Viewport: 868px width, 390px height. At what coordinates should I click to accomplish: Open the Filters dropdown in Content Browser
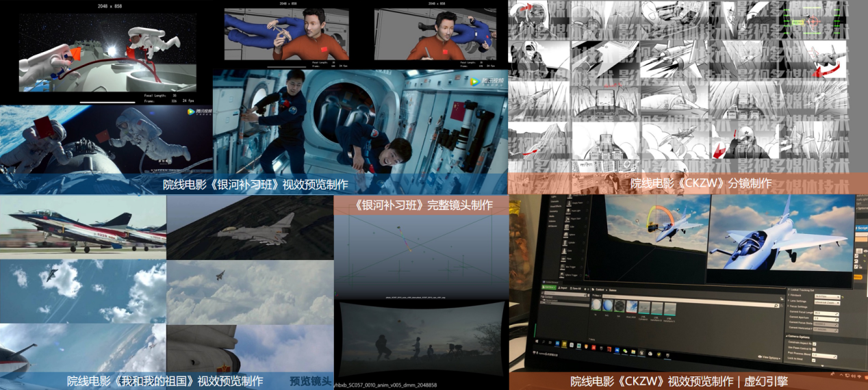pos(597,296)
